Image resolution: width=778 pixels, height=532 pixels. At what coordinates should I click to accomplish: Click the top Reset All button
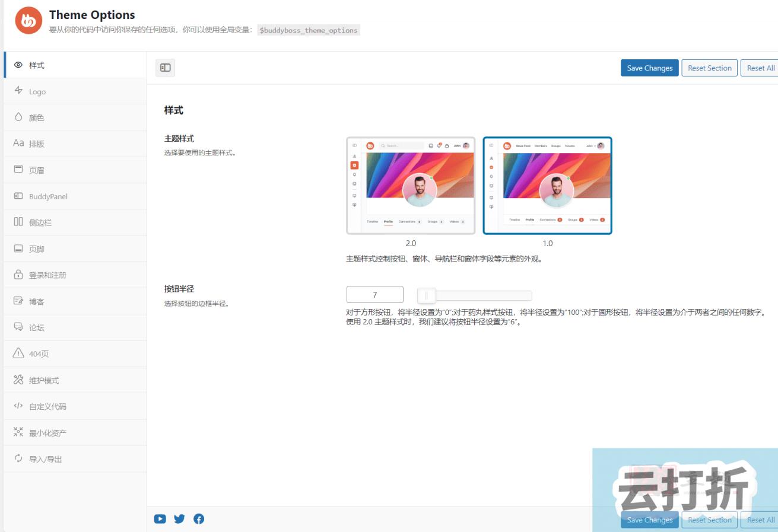(760, 68)
